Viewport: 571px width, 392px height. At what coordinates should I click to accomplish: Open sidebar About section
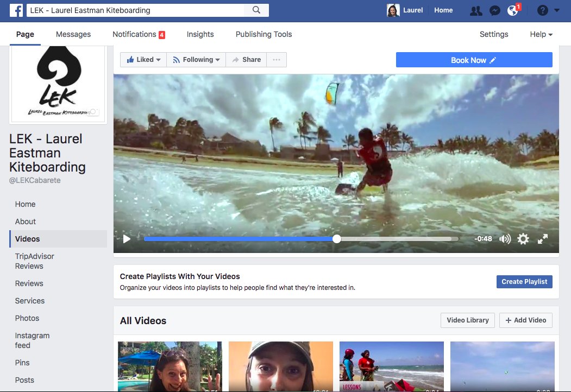click(x=25, y=222)
